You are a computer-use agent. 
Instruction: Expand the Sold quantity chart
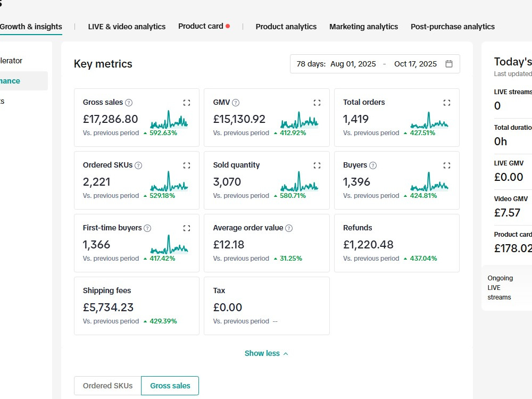coord(317,165)
